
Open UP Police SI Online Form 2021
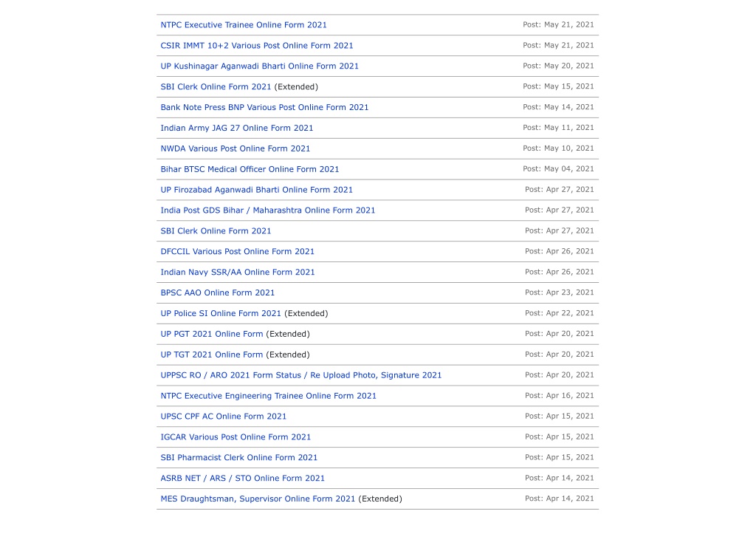pos(220,314)
